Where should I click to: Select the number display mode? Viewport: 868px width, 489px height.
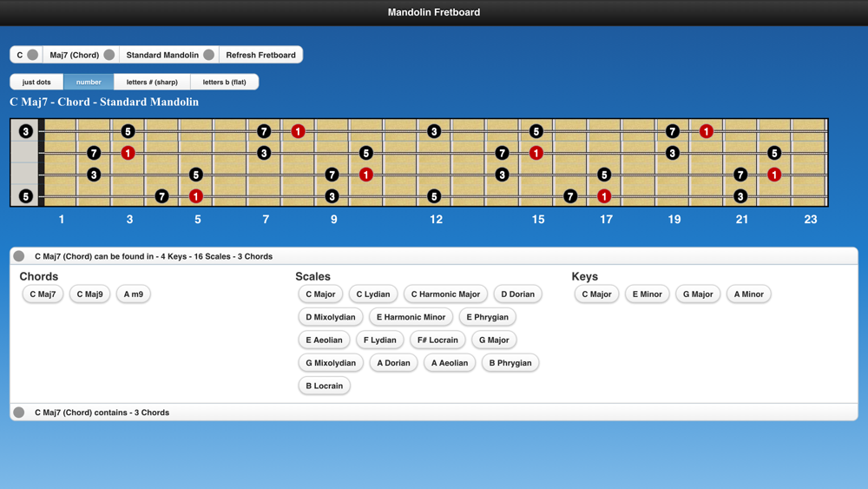(89, 82)
